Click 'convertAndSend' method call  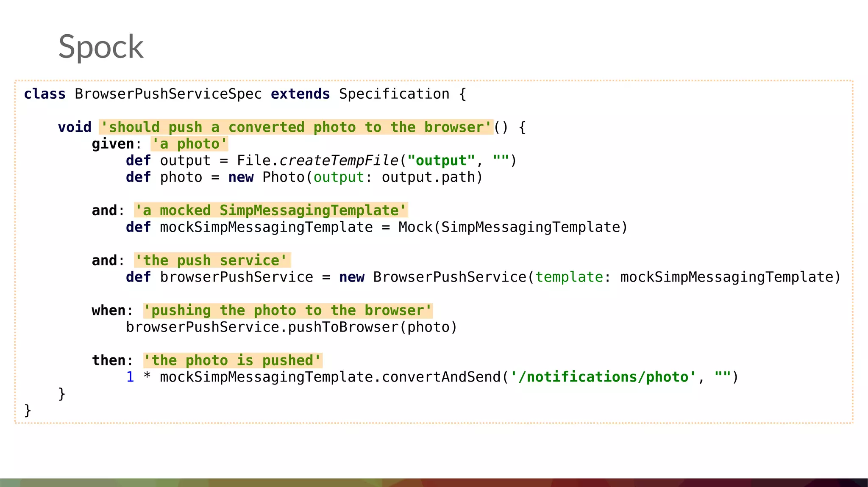coord(441,377)
